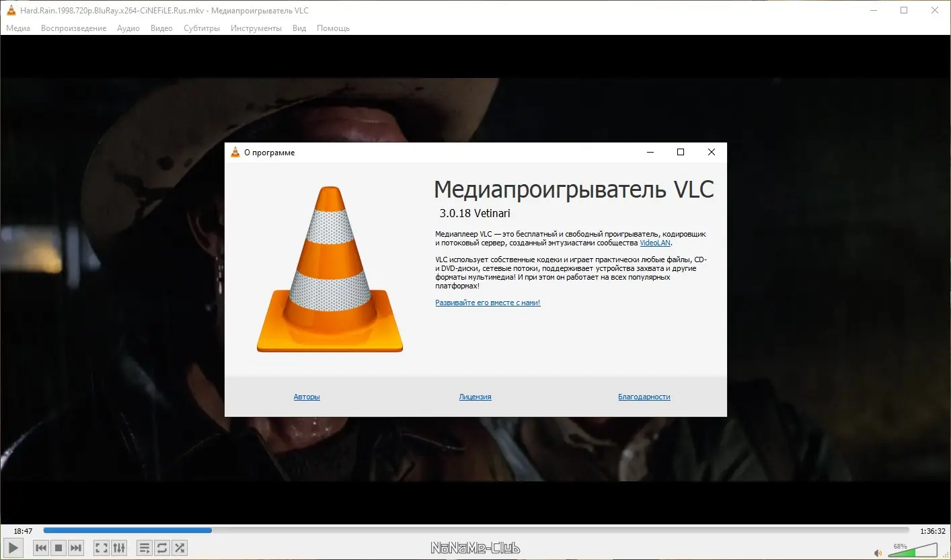This screenshot has height=560, width=951.
Task: Skip to the next media item
Action: [76, 548]
